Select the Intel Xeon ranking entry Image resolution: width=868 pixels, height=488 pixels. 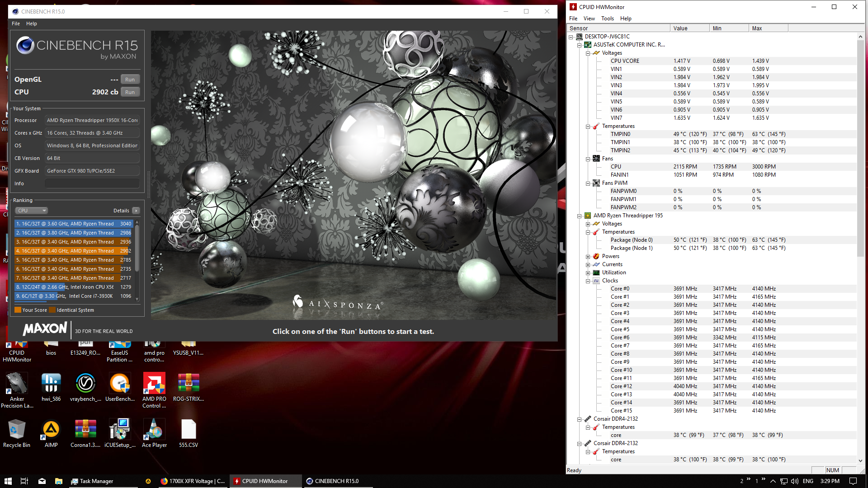(73, 287)
